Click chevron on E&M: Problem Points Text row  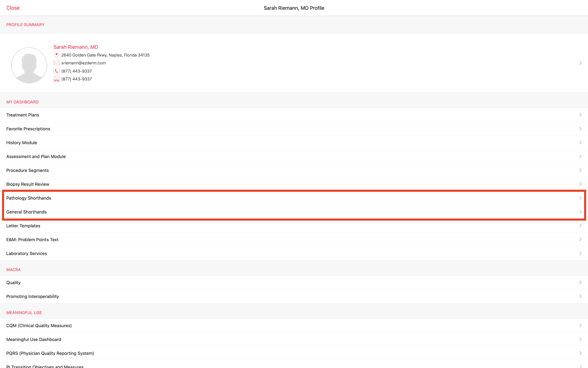click(x=580, y=240)
